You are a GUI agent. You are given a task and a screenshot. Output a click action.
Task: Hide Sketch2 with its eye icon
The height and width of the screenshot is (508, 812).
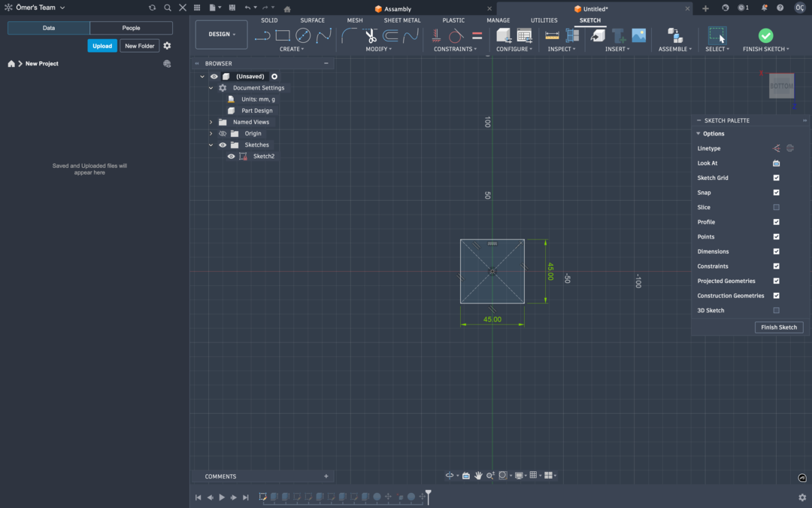(231, 156)
